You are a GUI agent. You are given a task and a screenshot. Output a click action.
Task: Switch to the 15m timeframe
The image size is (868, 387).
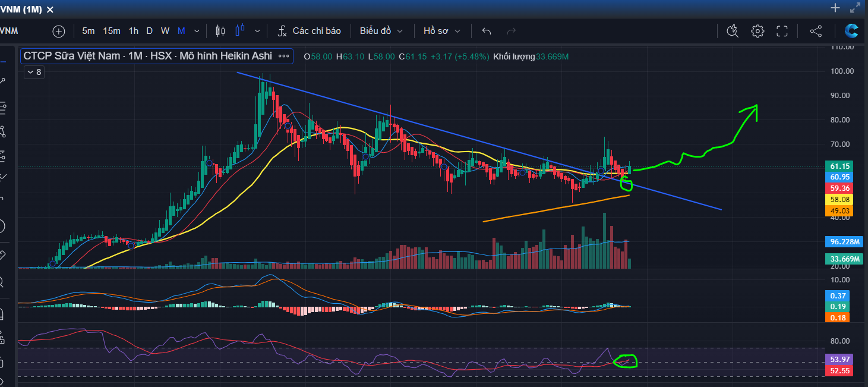pos(112,31)
